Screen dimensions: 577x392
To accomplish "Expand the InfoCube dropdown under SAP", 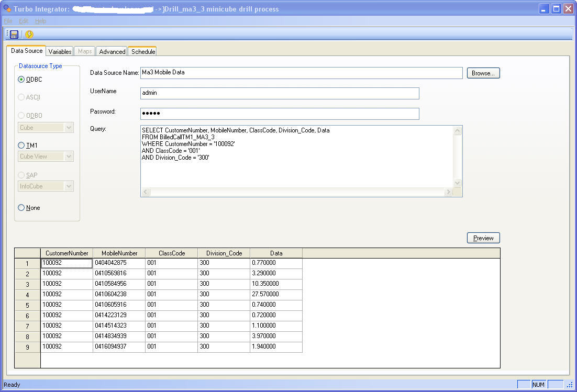I will tap(69, 186).
